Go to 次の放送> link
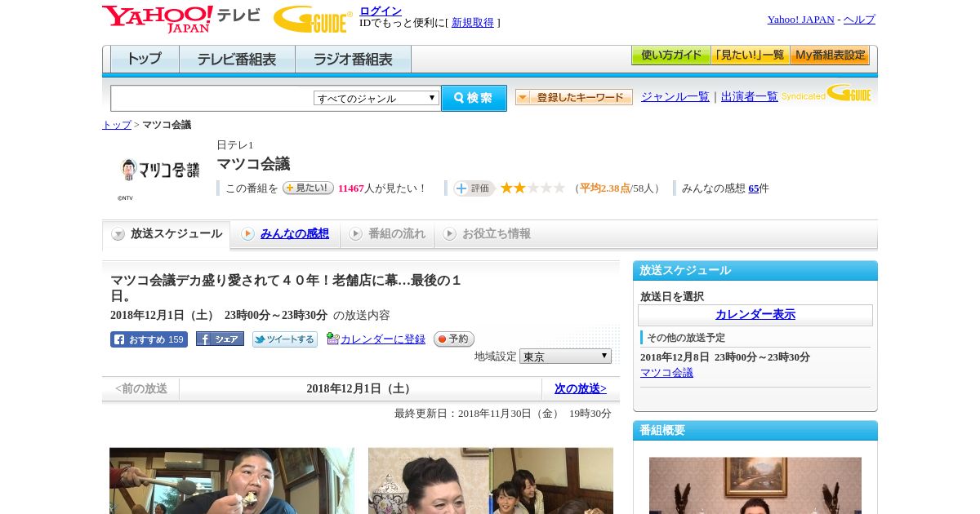Image resolution: width=980 pixels, height=514 pixels. pyautogui.click(x=581, y=388)
